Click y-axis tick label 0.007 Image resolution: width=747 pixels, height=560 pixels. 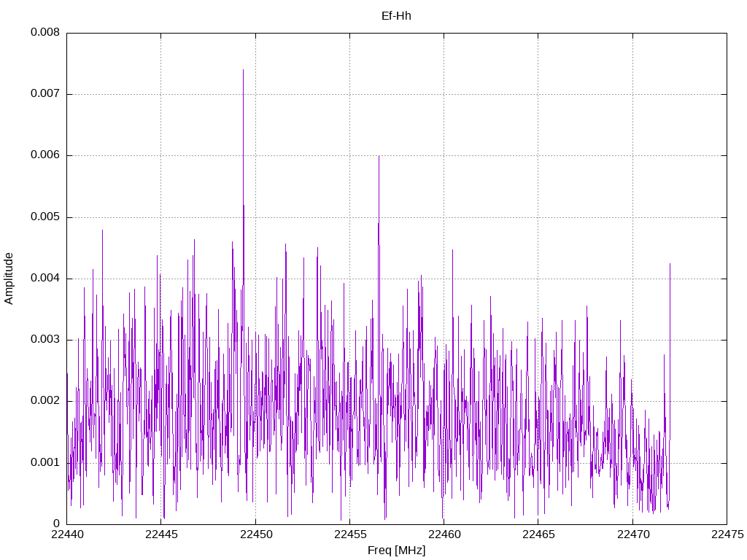45,93
